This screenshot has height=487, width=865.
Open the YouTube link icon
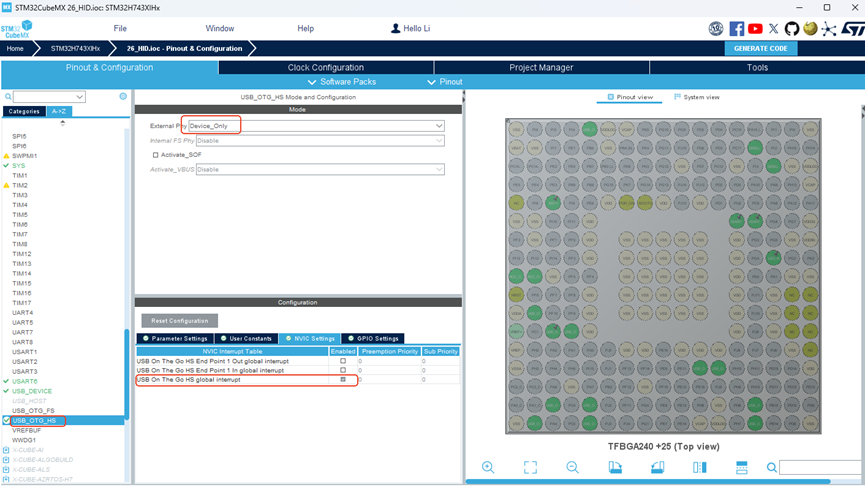tap(755, 29)
